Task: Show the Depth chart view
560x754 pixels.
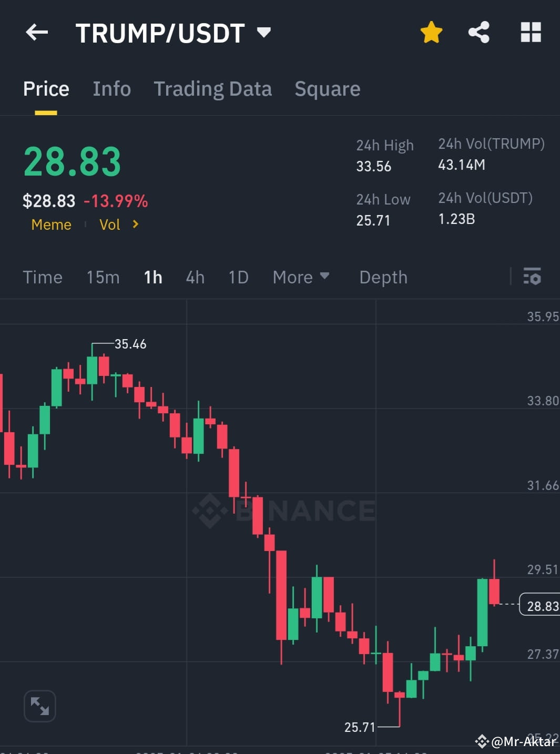Action: (383, 277)
